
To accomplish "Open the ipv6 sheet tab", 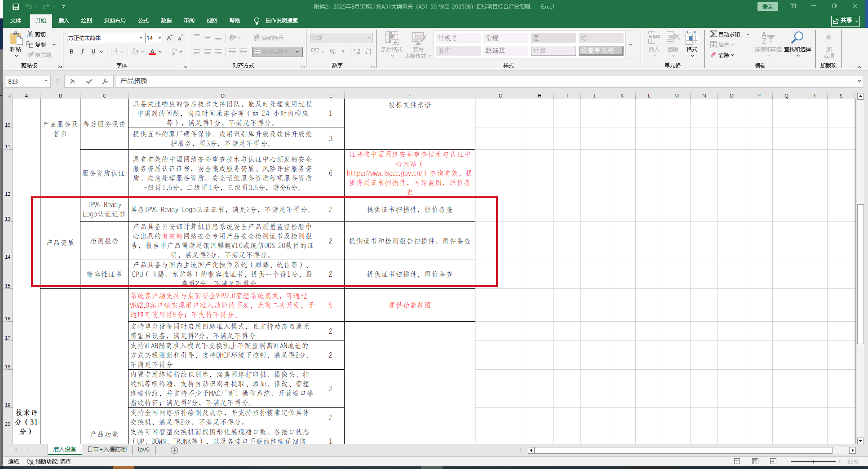I will point(144,450).
